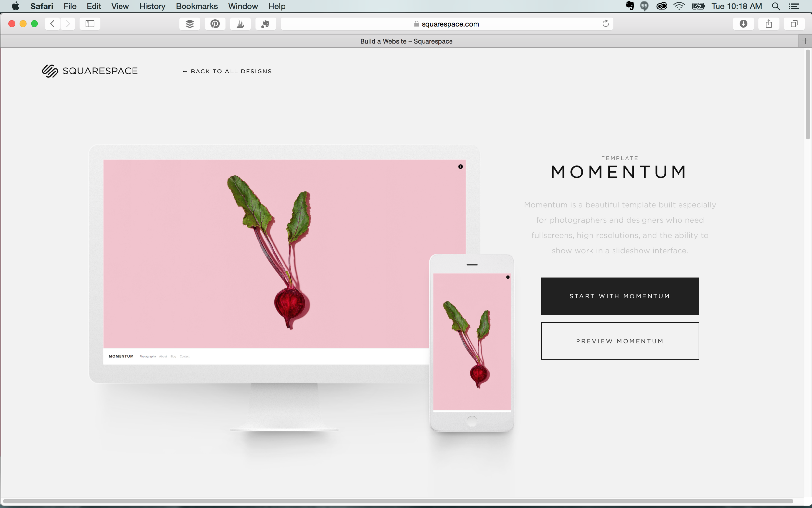Open the File menu
The width and height of the screenshot is (812, 508).
click(x=70, y=6)
